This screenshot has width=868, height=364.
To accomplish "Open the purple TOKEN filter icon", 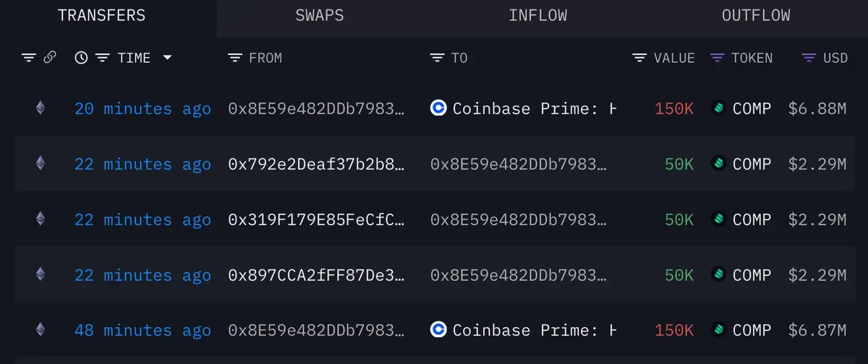I will coord(718,58).
